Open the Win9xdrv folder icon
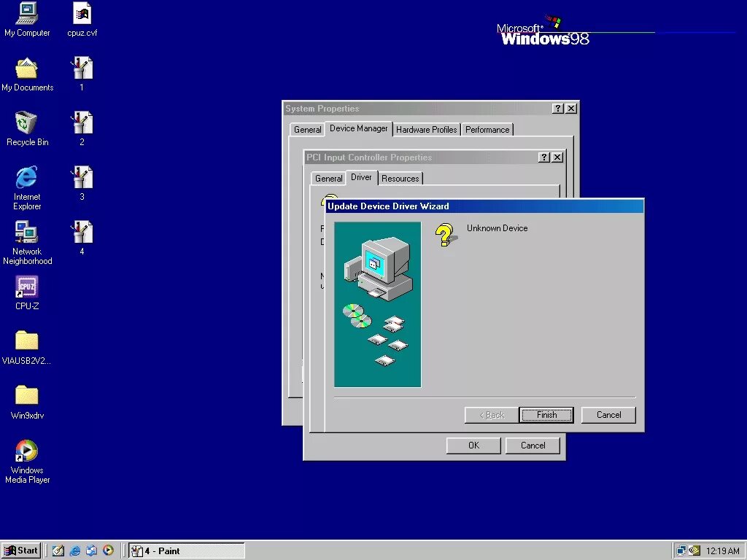This screenshot has height=560, width=747. pos(27,397)
